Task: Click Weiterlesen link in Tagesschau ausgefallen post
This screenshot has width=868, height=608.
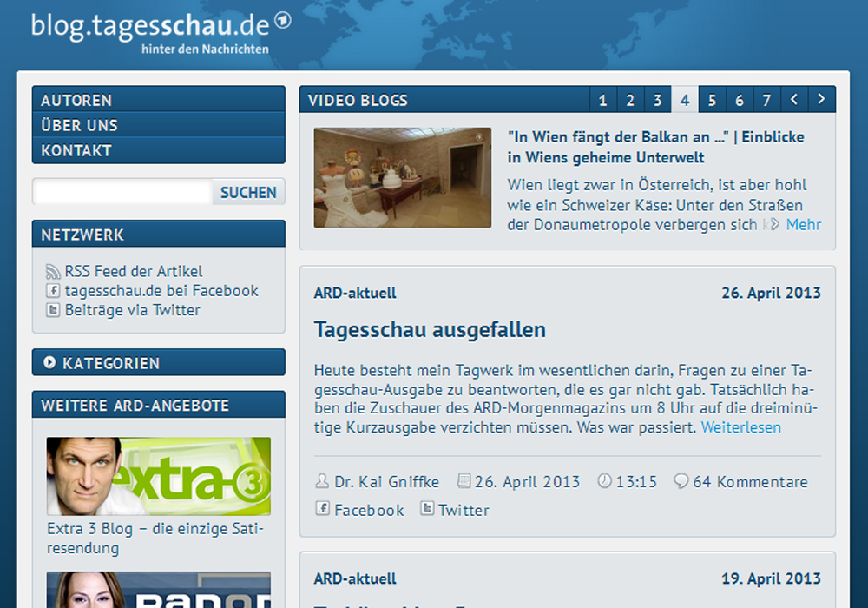Action: pos(740,427)
